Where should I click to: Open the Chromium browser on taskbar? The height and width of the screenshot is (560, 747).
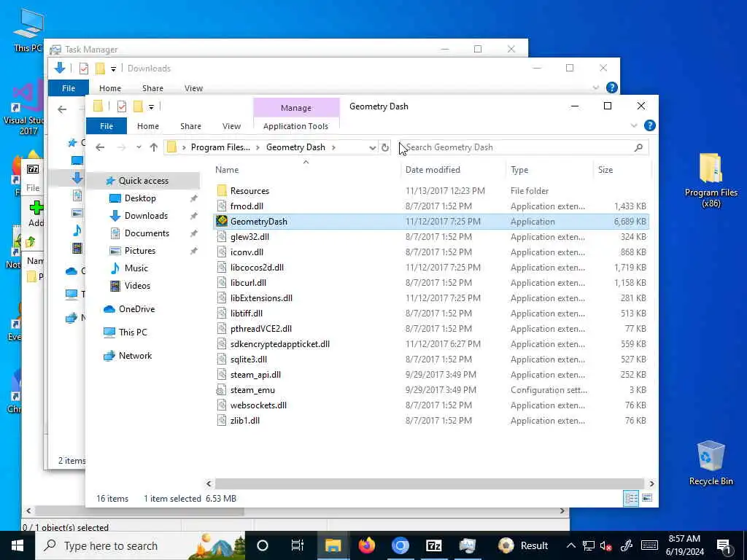pyautogui.click(x=400, y=545)
